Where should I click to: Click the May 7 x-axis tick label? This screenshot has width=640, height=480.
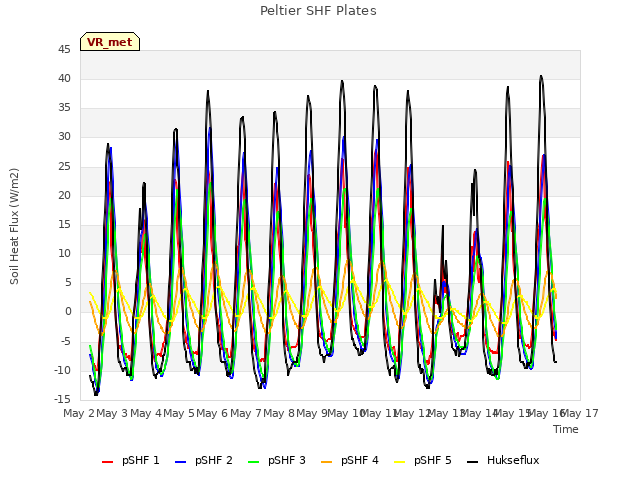[x=246, y=413]
